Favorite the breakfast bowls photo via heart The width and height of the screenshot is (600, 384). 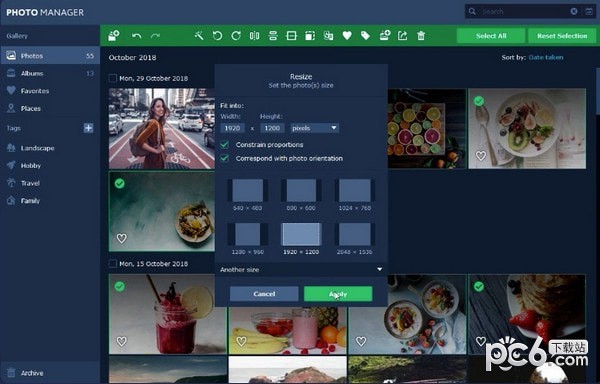click(x=361, y=341)
